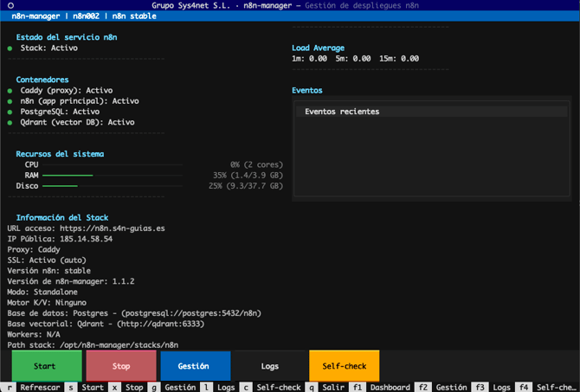Click the Caddy proxy status dot
The width and height of the screenshot is (580, 392).
(10, 91)
